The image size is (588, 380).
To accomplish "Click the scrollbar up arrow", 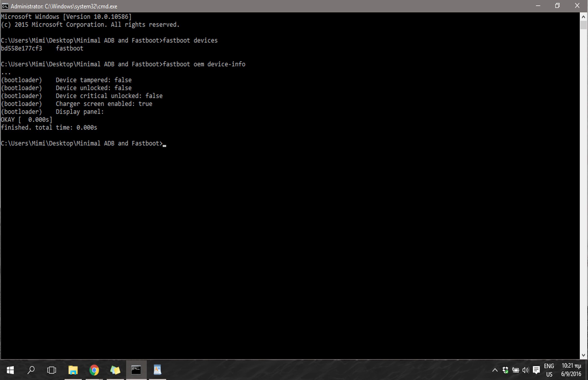I will point(583,17).
